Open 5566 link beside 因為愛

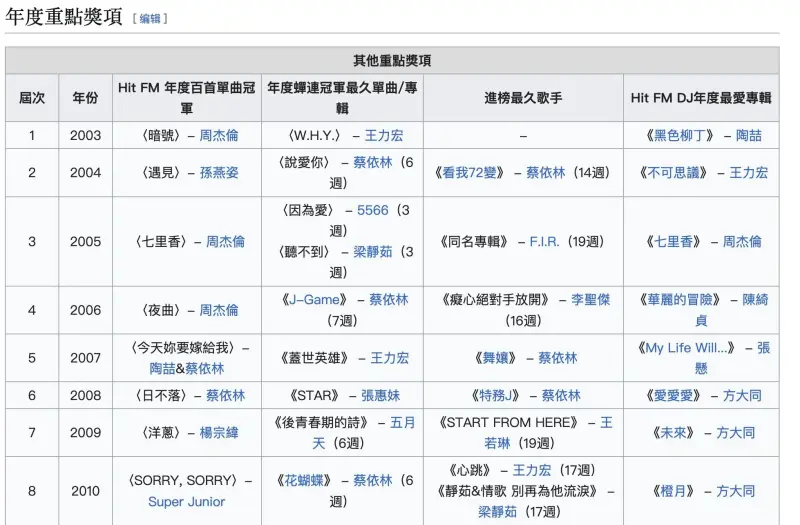click(x=372, y=210)
